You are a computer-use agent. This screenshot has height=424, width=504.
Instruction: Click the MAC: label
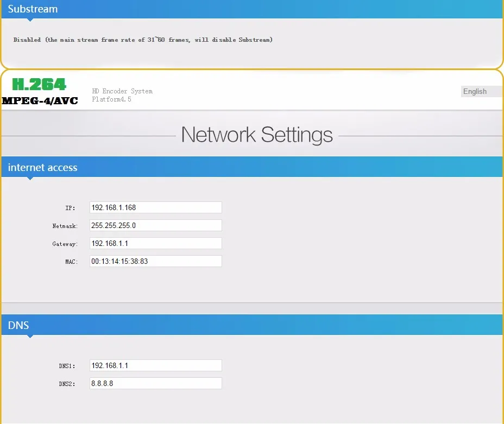click(x=71, y=262)
